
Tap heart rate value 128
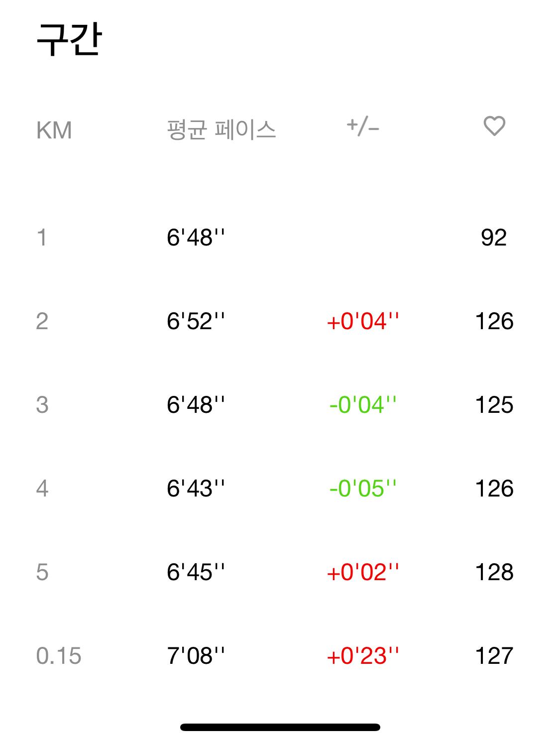coord(494,572)
